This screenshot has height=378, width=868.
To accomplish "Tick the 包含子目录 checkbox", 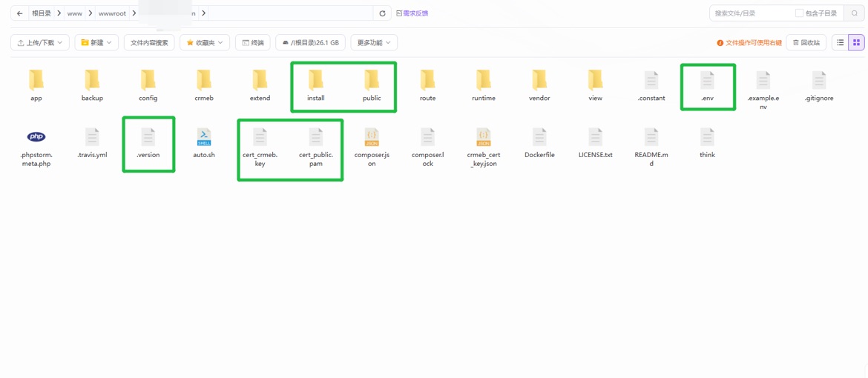I will click(x=799, y=13).
